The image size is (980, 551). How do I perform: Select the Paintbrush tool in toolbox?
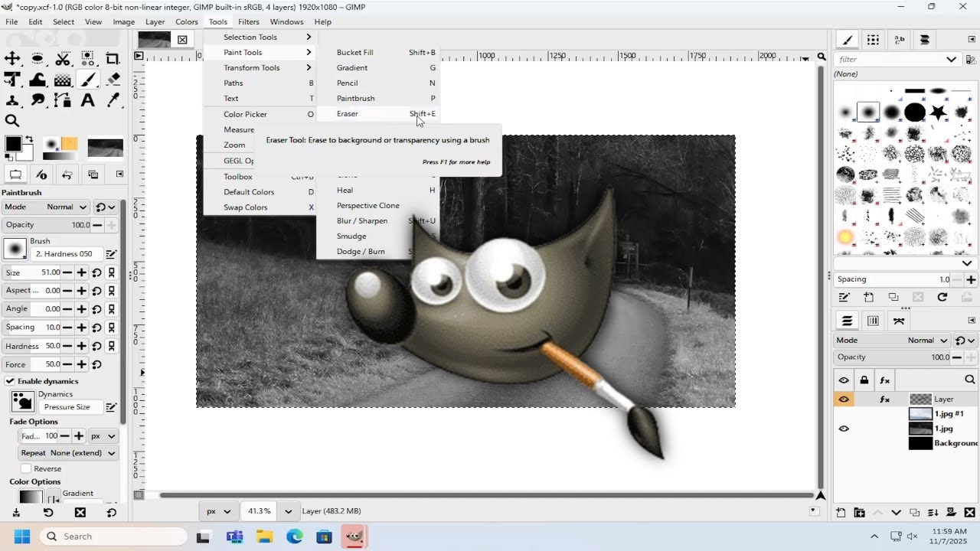tap(88, 80)
